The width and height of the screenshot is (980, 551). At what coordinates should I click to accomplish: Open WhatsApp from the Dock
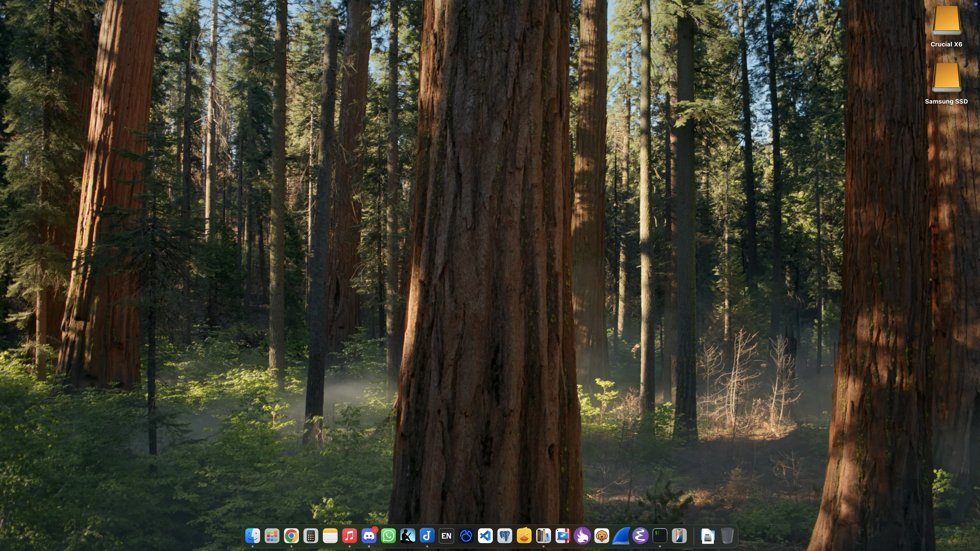click(x=388, y=536)
